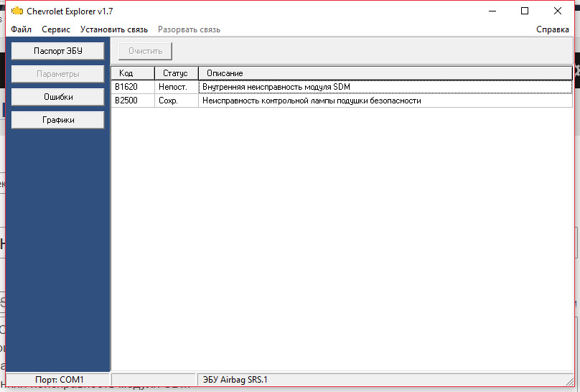The width and height of the screenshot is (580, 392).
Task: Show the Ошибки error list
Action: pos(57,97)
